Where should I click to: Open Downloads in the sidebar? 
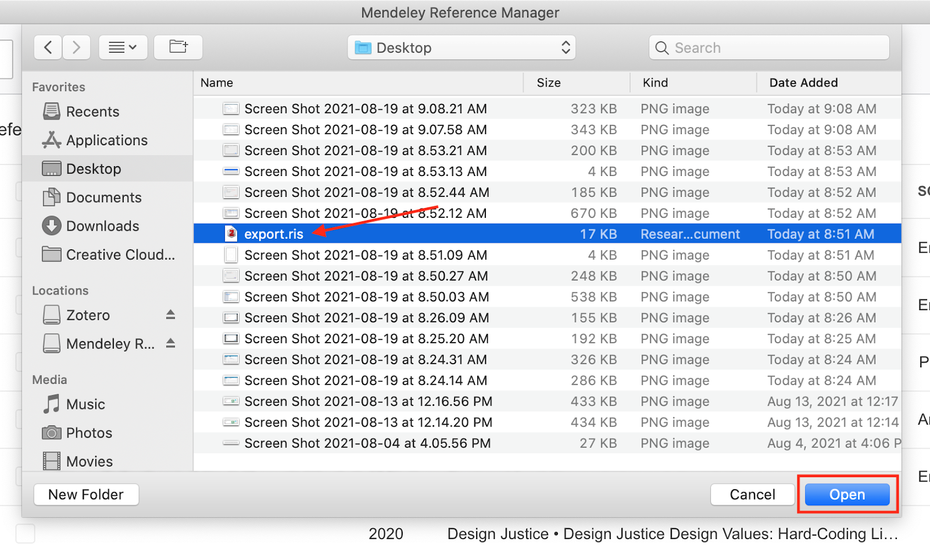coord(108,226)
